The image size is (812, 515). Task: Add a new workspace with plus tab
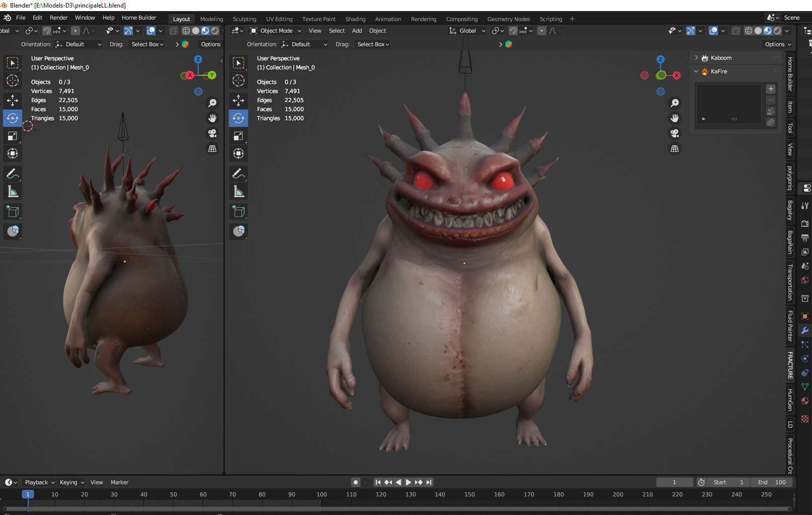[x=572, y=19]
